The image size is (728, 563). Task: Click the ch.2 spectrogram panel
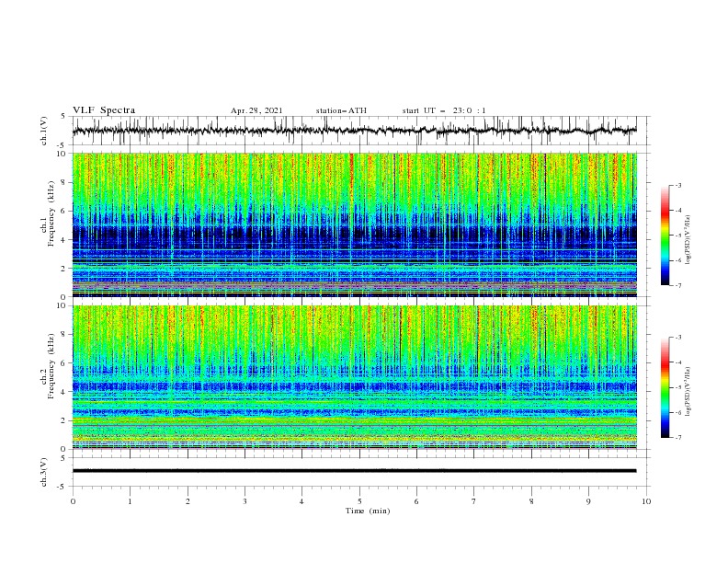(355, 377)
